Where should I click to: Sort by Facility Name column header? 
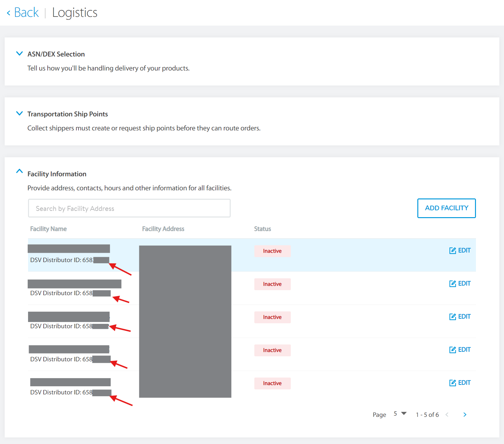point(48,229)
